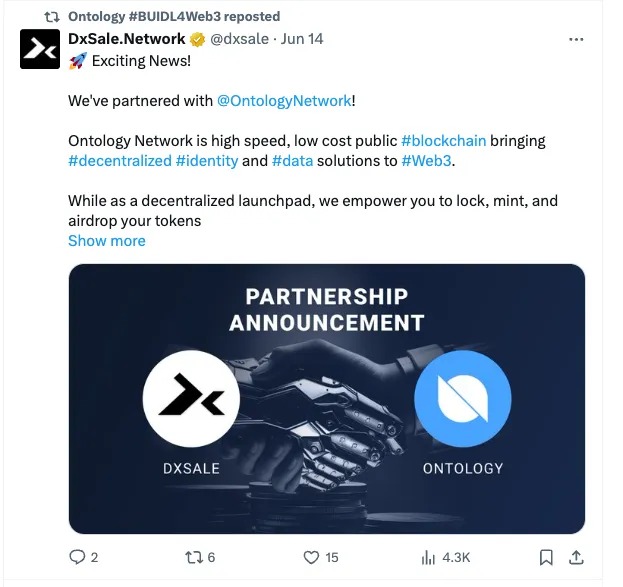This screenshot has height=587, width=623.
Task: Open the @OntologyNetwork mention link
Action: point(284,101)
